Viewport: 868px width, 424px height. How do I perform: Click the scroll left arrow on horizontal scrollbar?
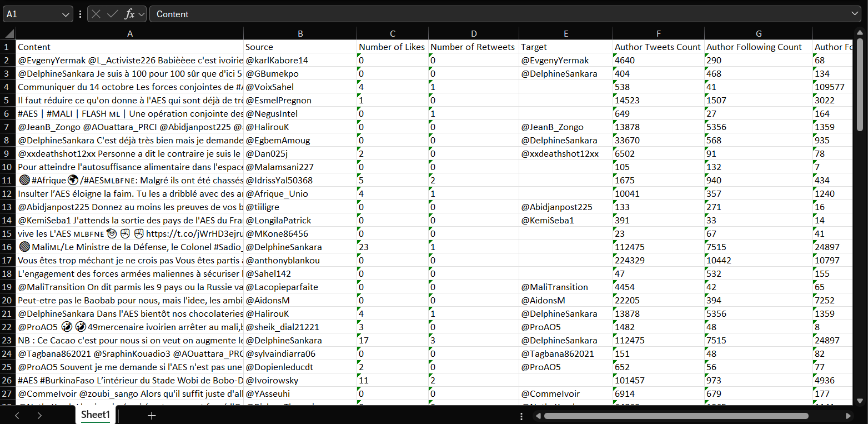tap(537, 416)
